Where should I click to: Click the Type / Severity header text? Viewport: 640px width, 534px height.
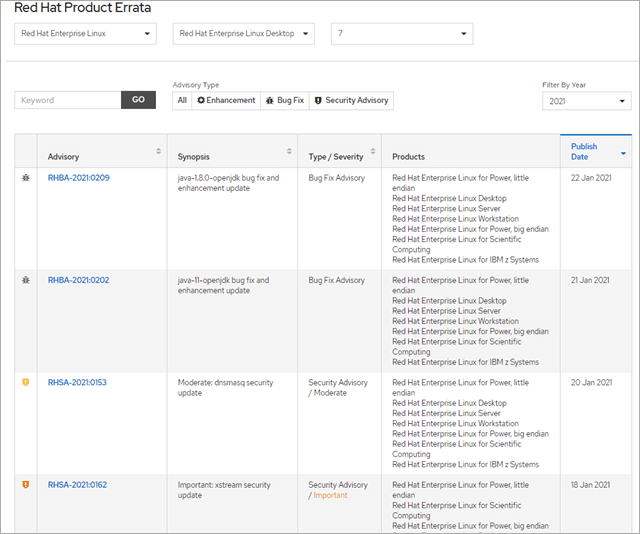[x=336, y=157]
